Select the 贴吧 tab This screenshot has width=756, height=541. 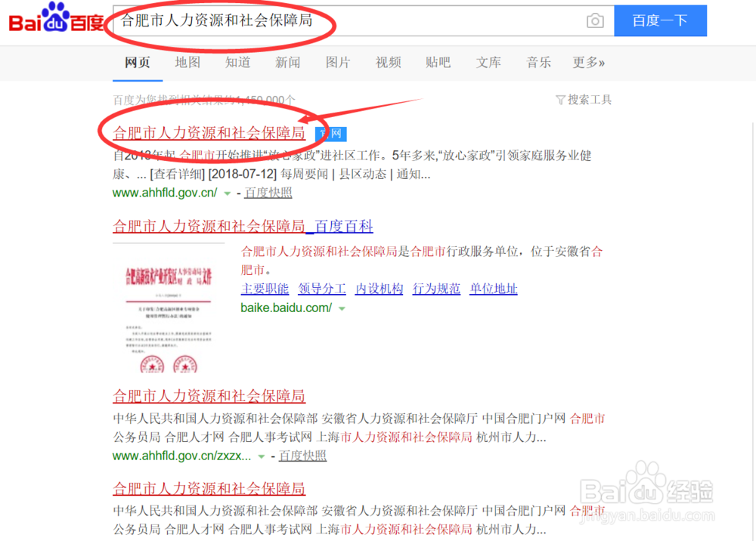tap(438, 63)
